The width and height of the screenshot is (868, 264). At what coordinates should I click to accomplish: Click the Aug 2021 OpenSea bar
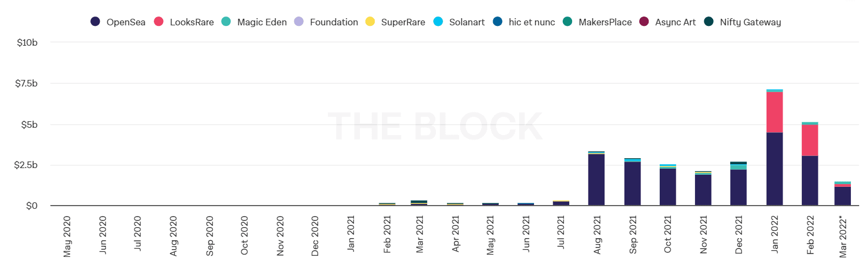click(x=596, y=180)
